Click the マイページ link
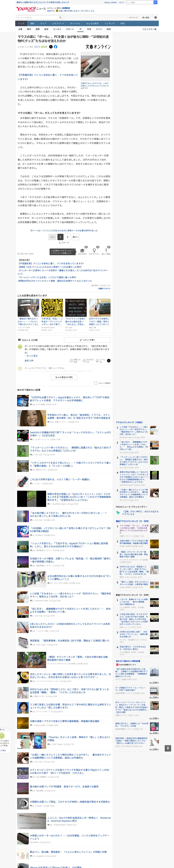The height and width of the screenshot is (868, 174). (x=133, y=18)
